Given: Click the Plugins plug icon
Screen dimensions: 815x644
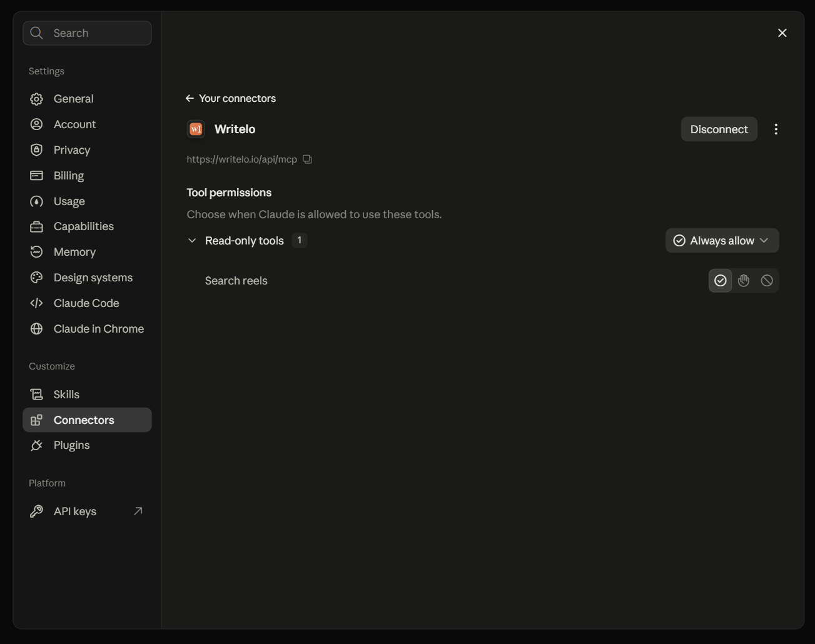Looking at the screenshot, I should (37, 445).
